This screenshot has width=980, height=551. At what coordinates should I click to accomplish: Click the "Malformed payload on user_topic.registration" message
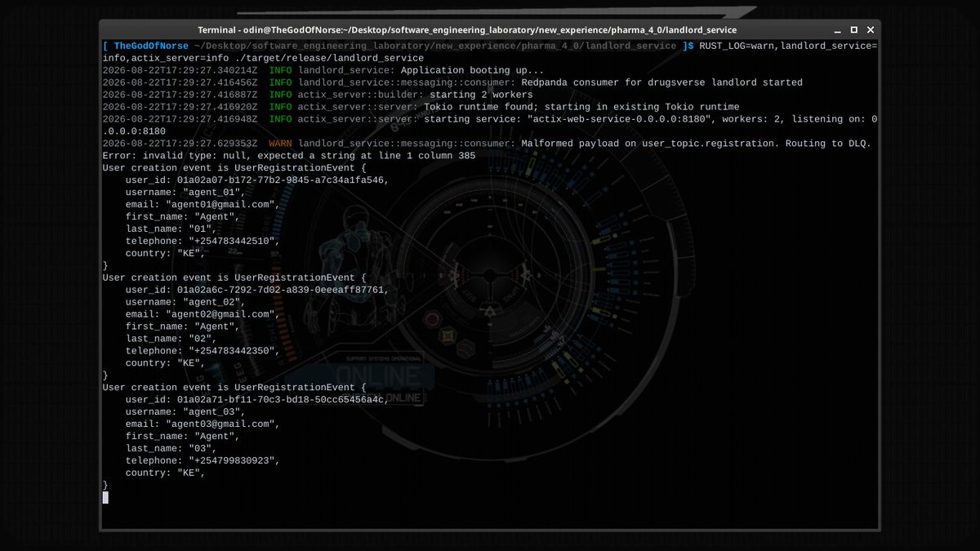[x=651, y=144]
